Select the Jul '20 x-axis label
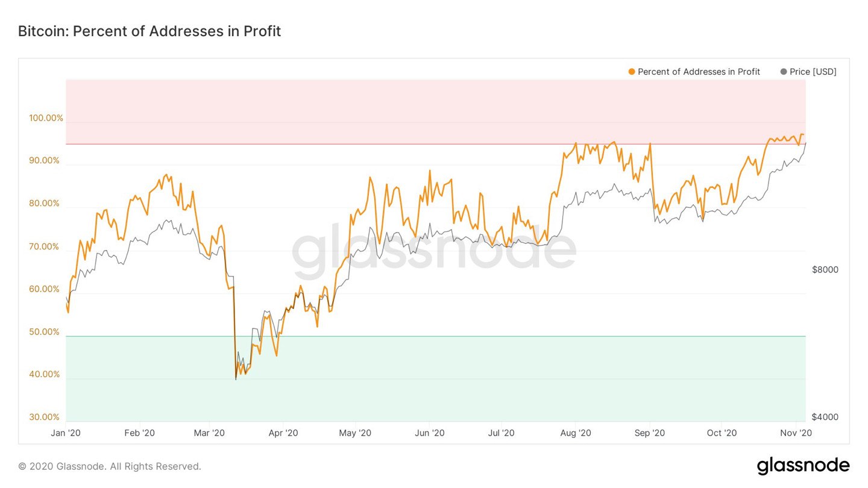The height and width of the screenshot is (488, 868). tap(502, 433)
